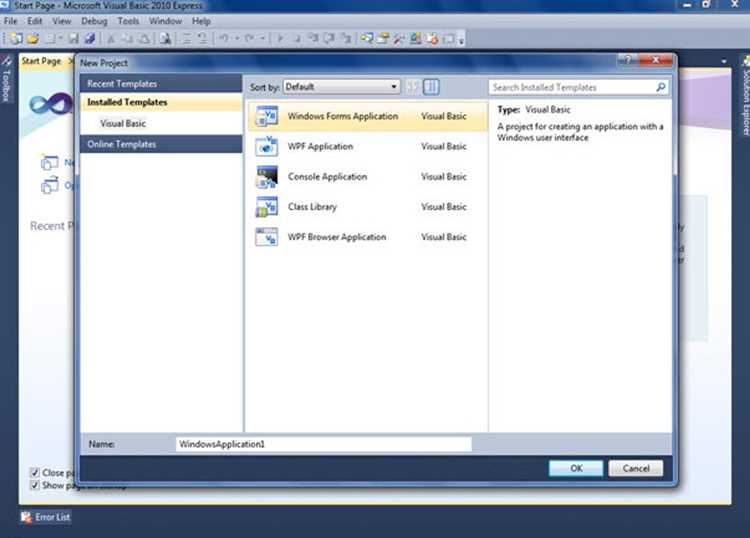This screenshot has width=750, height=538.
Task: Click the WPF Browser Application template icon
Action: pyautogui.click(x=266, y=237)
